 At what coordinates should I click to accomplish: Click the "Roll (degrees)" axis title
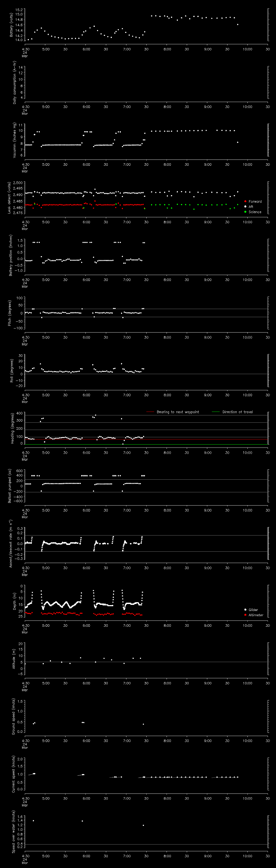pyautogui.click(x=12, y=371)
